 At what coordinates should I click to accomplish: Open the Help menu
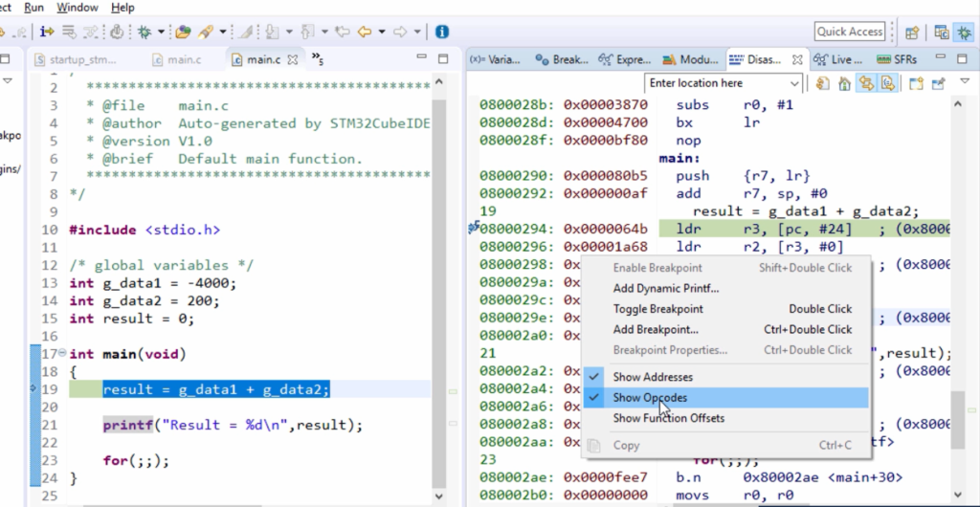[x=122, y=8]
